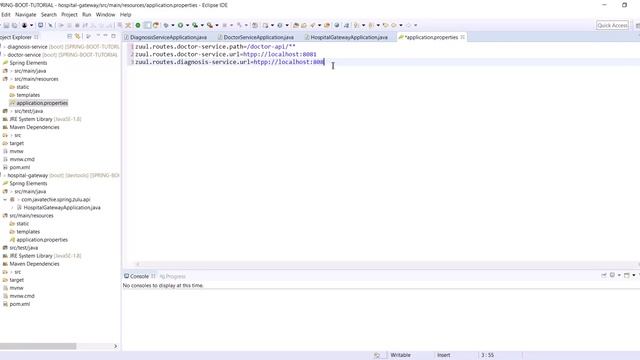Select the hospital-gateway project node

(27, 175)
